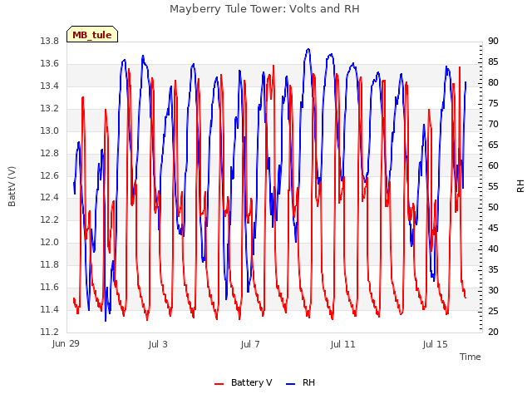Click the 20 RH tick label

point(493,332)
